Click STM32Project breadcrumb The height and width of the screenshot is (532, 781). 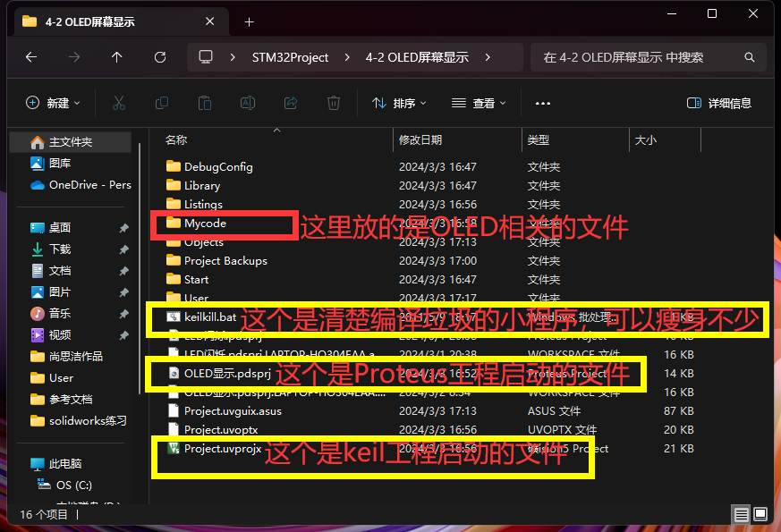click(x=290, y=58)
